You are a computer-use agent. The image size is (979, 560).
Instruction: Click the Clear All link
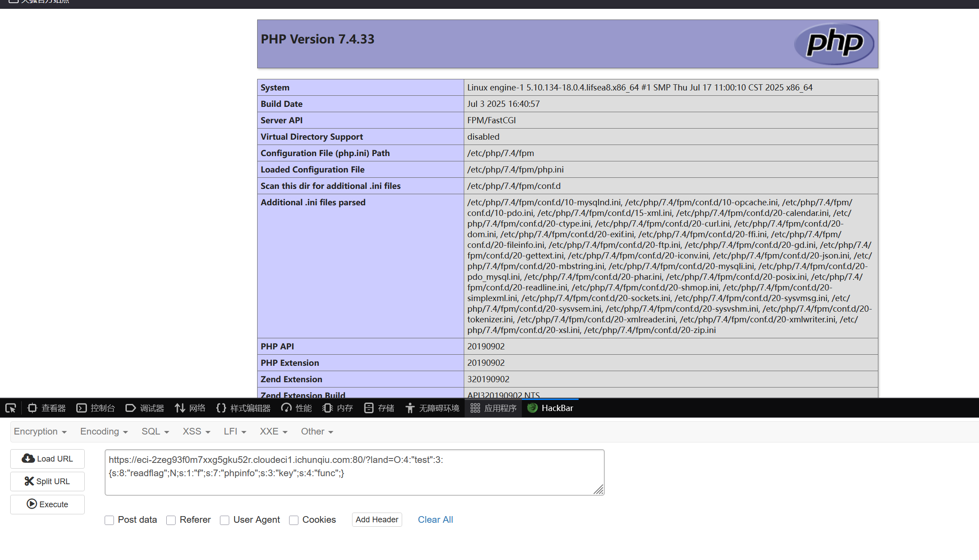tap(435, 520)
